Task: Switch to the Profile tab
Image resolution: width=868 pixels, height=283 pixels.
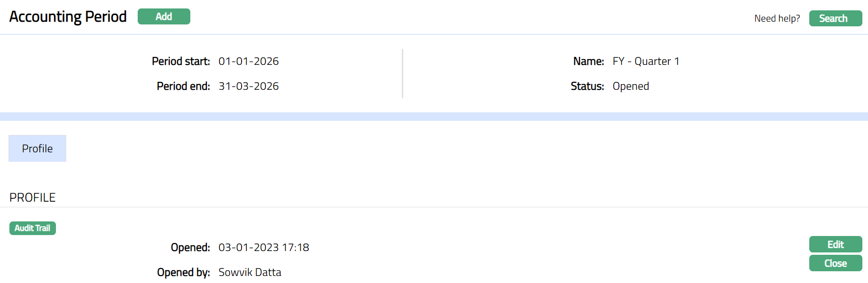Action: point(37,149)
